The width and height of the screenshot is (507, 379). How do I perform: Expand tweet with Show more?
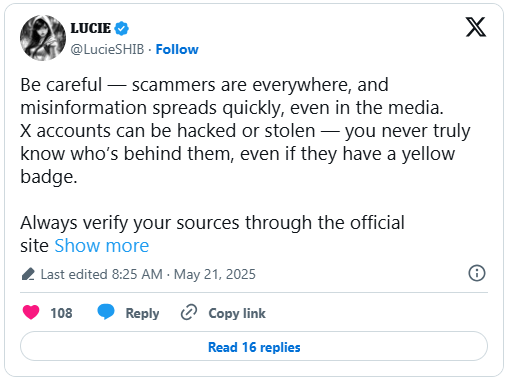coord(102,246)
